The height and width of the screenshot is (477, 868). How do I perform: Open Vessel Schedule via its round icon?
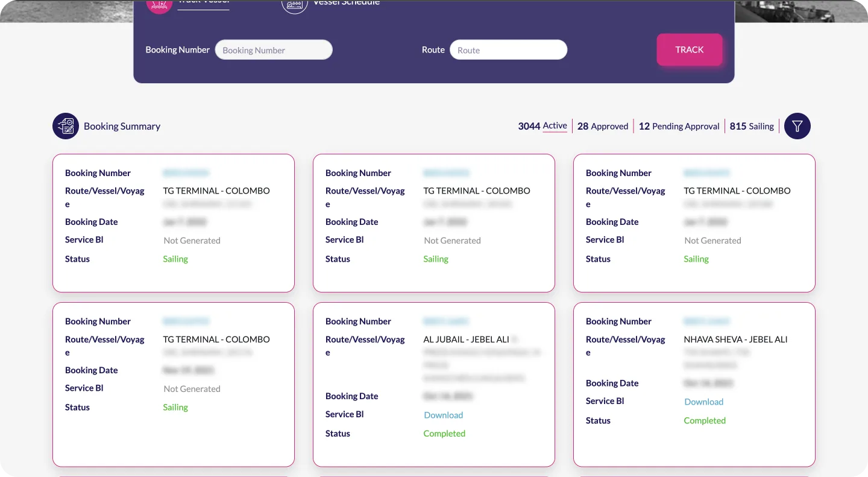tap(295, 6)
